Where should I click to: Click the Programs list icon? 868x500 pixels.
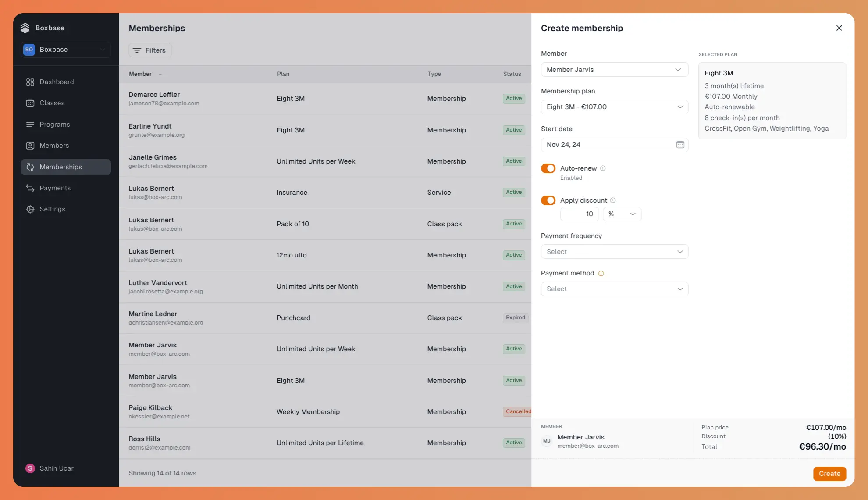(30, 125)
